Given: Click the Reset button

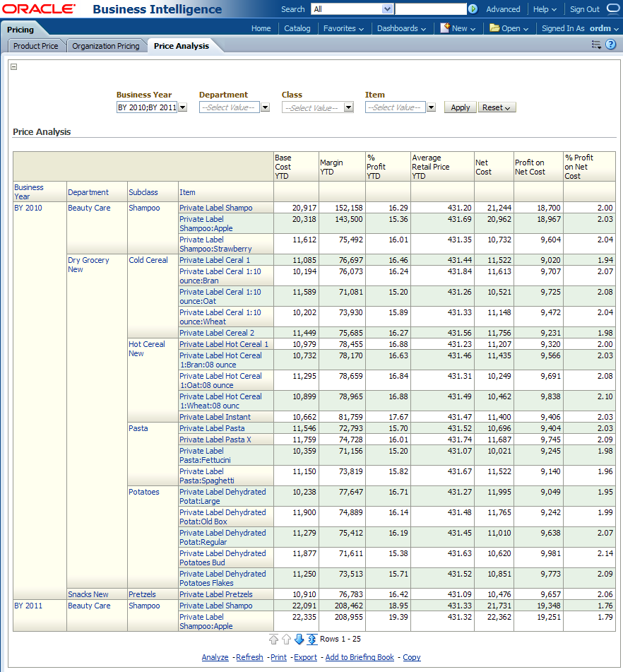Looking at the screenshot, I should click(497, 107).
